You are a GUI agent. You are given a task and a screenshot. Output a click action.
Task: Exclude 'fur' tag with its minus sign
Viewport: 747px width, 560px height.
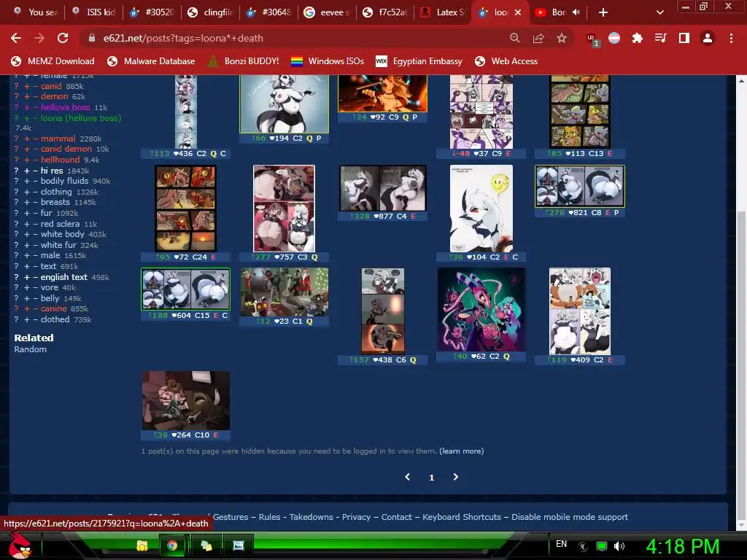pos(35,213)
